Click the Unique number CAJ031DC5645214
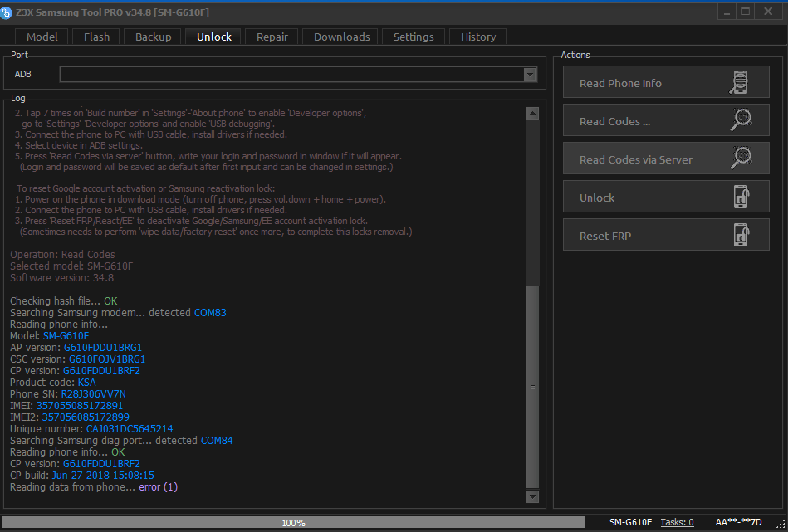This screenshot has width=788, height=532. coord(130,429)
